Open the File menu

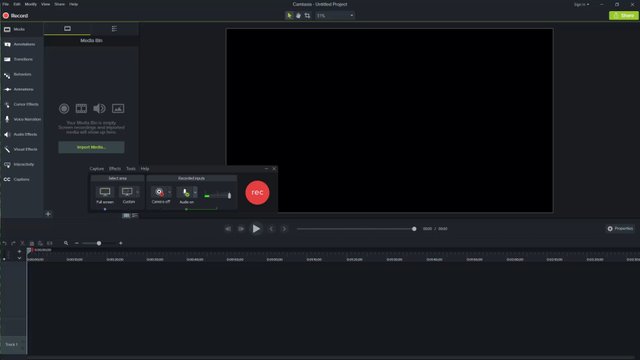[x=6, y=4]
